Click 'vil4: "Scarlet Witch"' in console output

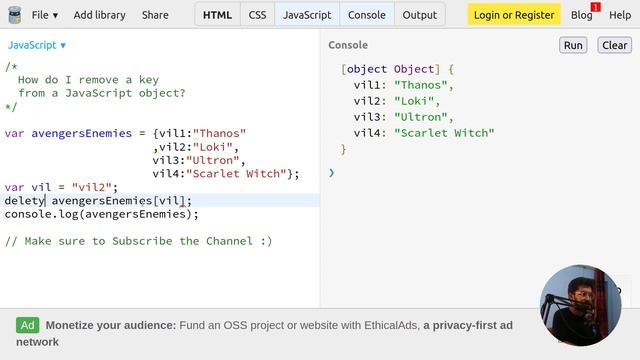tap(424, 133)
